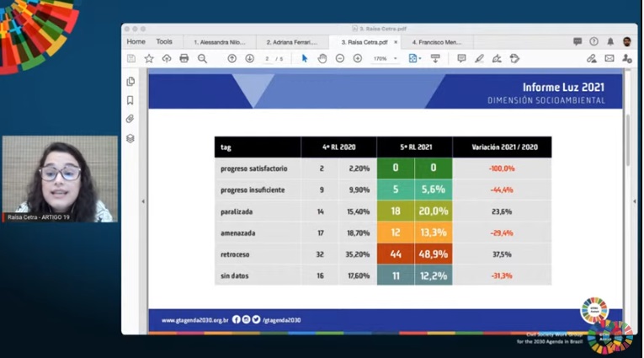Zoom in with the plus circle icon

pos(358,58)
